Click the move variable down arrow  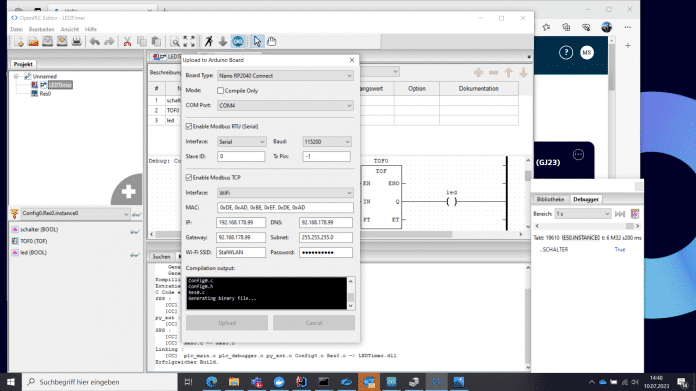(x=524, y=72)
